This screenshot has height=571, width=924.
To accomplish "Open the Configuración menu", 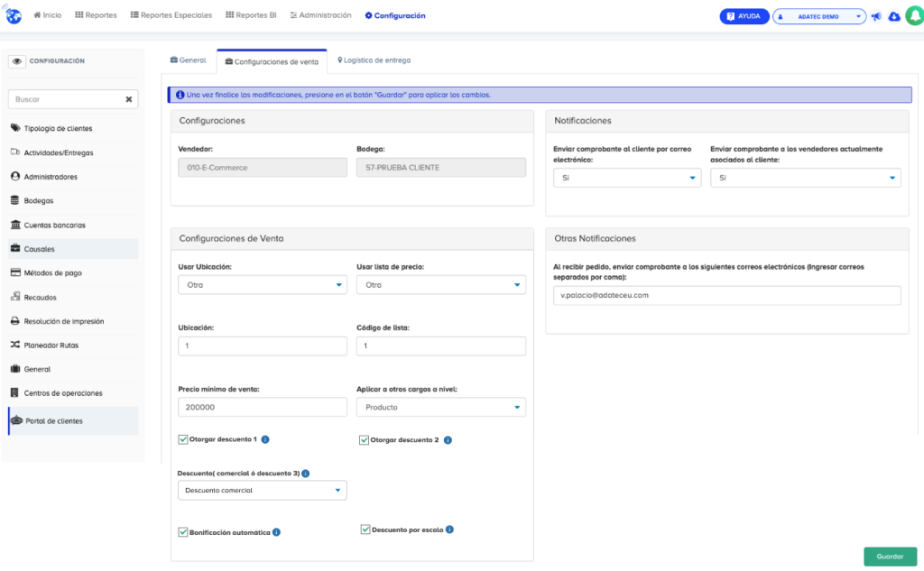I will tap(395, 15).
